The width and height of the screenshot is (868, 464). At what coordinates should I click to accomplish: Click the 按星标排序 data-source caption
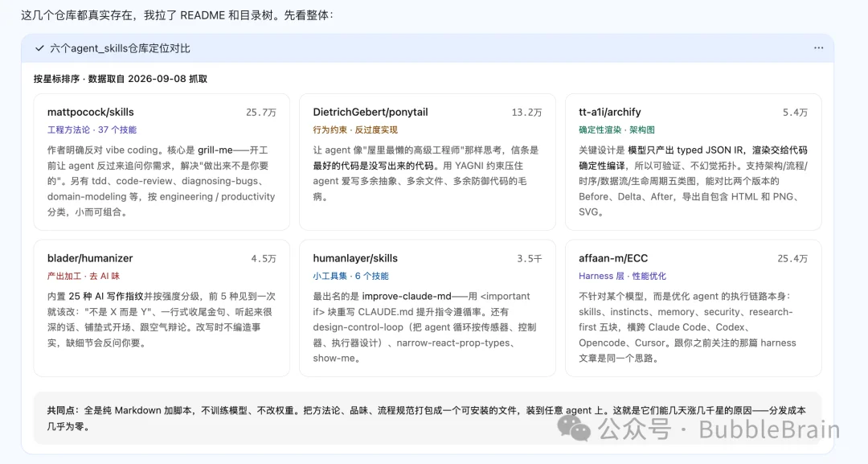(x=120, y=79)
